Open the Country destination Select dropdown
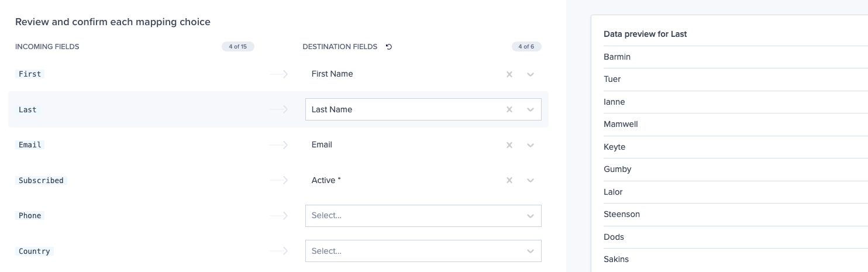 click(x=423, y=251)
